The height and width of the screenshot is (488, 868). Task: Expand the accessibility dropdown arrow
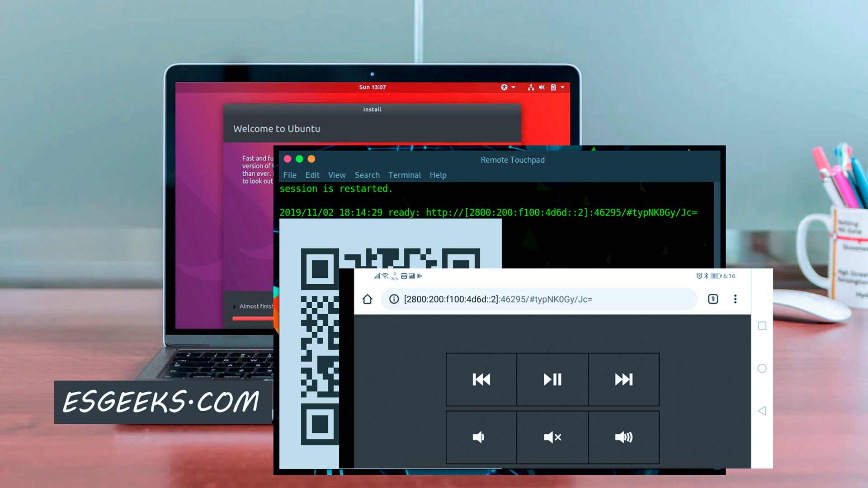click(x=513, y=87)
